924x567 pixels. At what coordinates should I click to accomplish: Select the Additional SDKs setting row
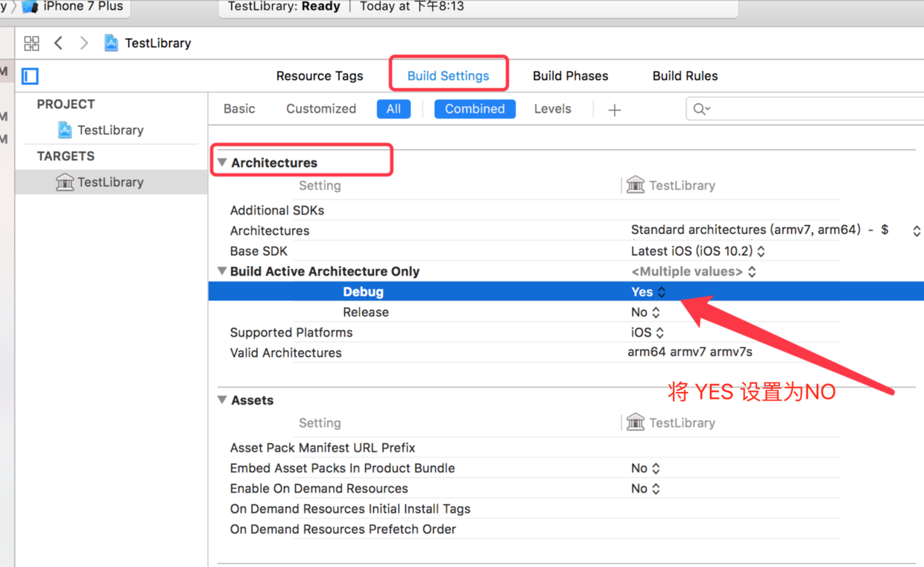click(x=277, y=210)
